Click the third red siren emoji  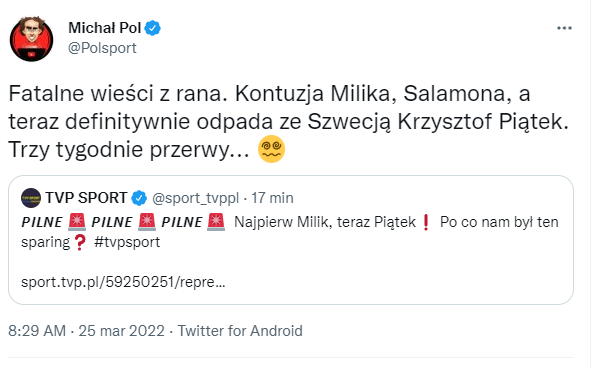coord(216,222)
